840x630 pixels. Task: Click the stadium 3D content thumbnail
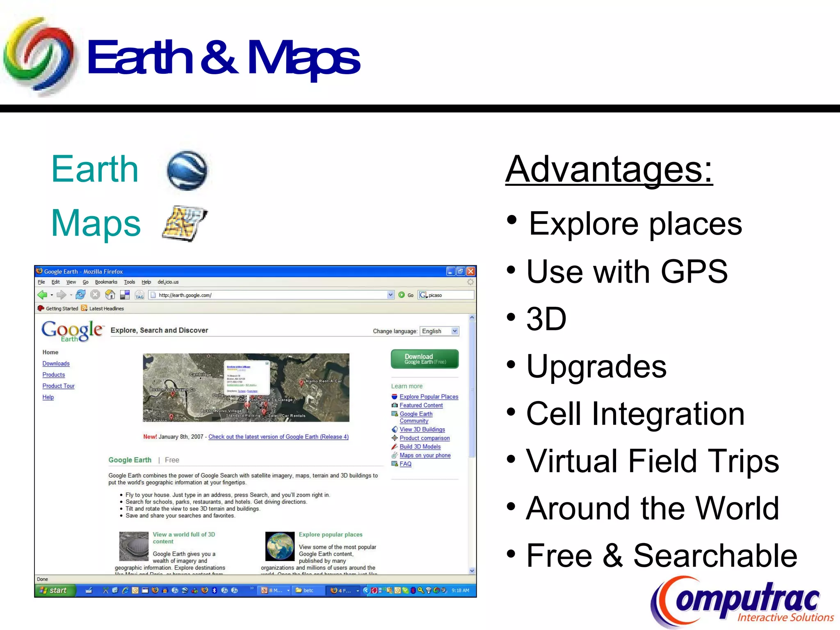click(x=134, y=546)
